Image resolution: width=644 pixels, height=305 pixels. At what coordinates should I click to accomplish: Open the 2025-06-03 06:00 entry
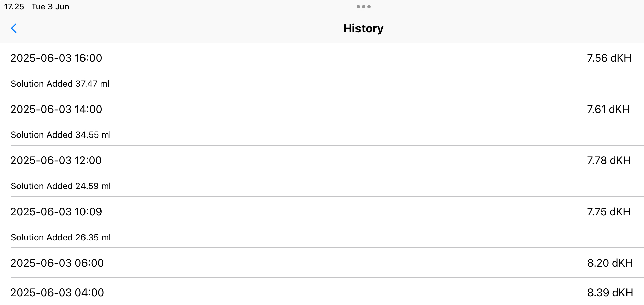[x=57, y=263]
